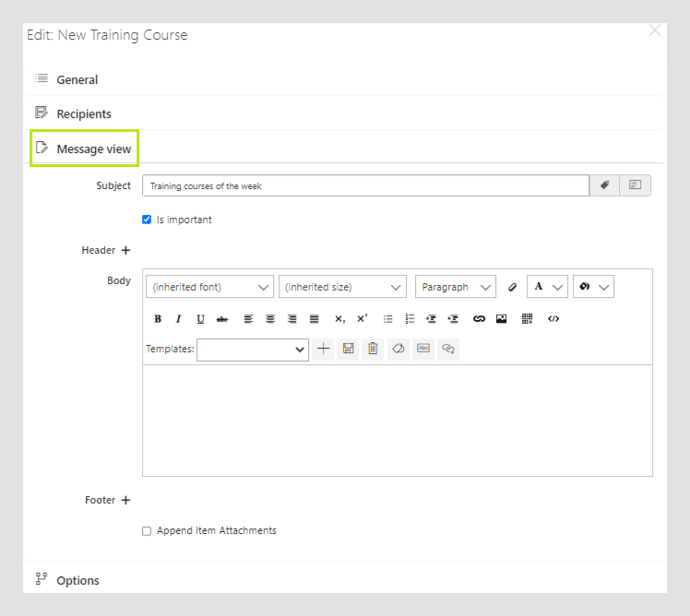Apply subscript formatting
The width and height of the screenshot is (690, 616).
pos(339,319)
